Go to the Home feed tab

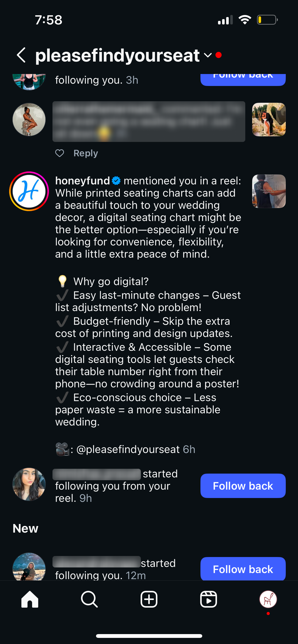(x=30, y=599)
